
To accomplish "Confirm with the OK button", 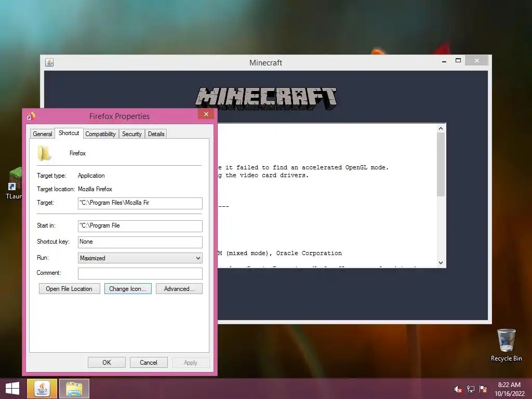I will (x=107, y=362).
